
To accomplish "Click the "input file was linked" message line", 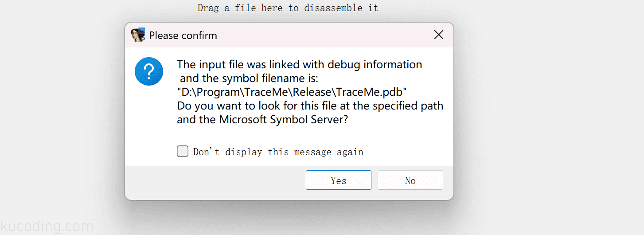I will pos(300,65).
